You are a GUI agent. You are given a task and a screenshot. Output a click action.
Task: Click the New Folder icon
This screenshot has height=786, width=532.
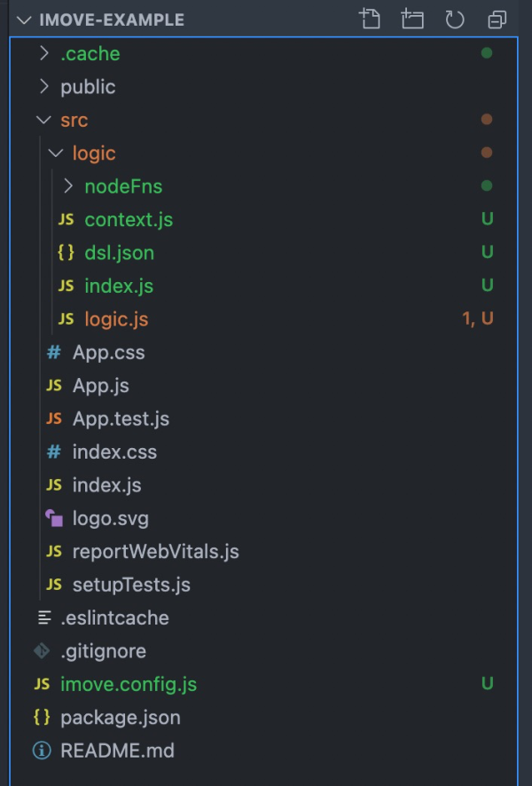click(x=412, y=19)
